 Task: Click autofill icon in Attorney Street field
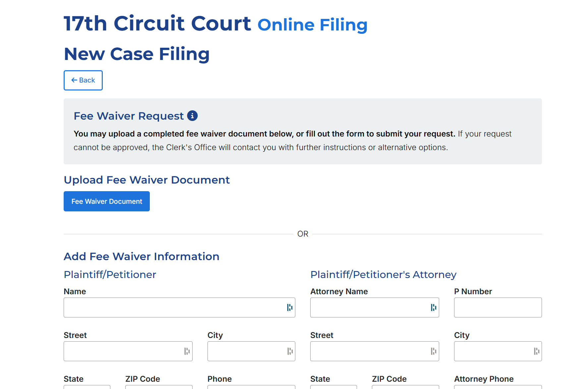[433, 351]
